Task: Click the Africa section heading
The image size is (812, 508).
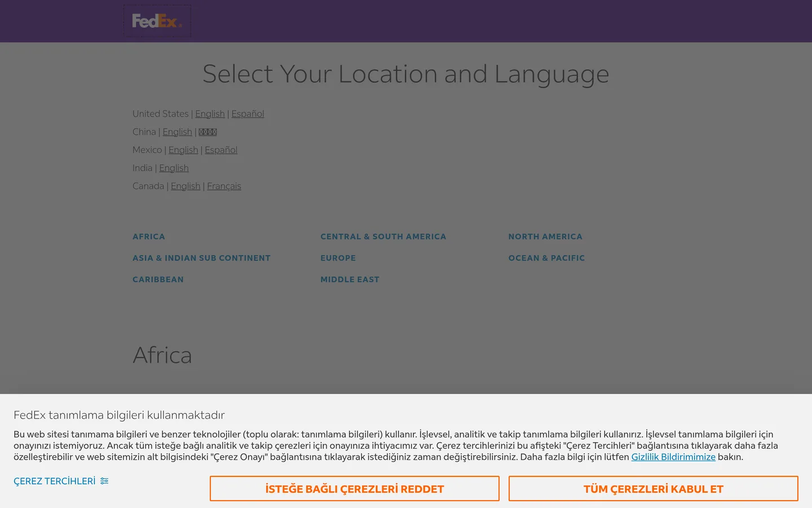Action: (x=162, y=355)
